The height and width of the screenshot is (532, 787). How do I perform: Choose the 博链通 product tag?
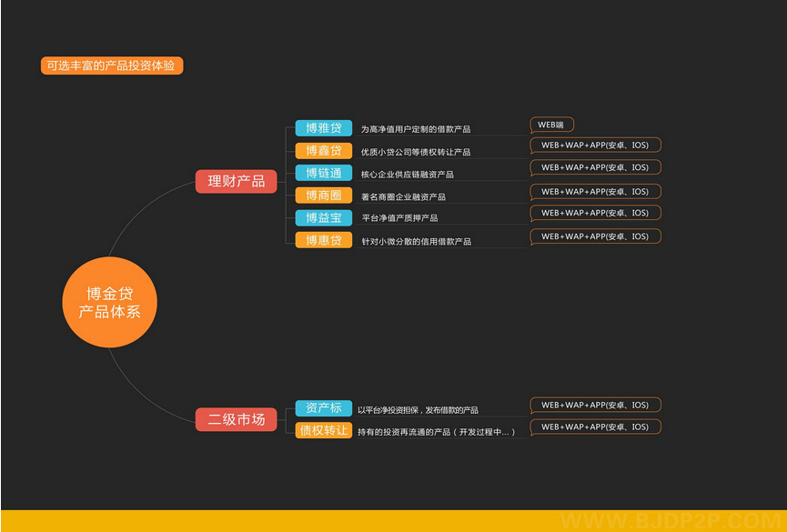(323, 173)
